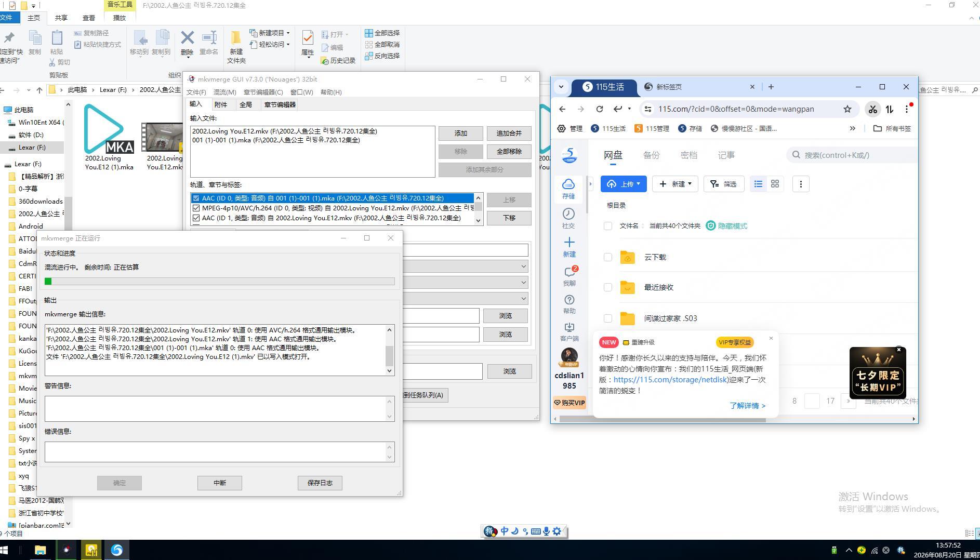
Task: Tick the 云下载 folder checkbox
Action: [x=608, y=257]
